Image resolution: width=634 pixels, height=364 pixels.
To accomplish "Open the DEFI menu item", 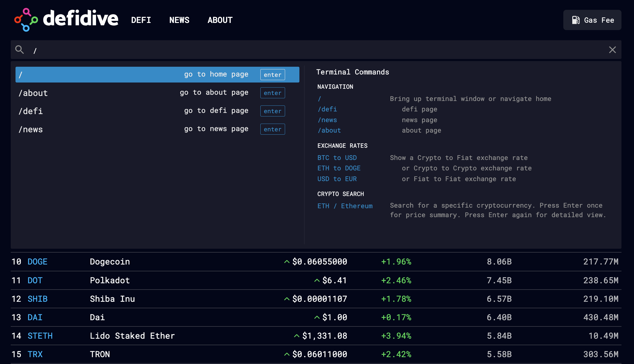I will (x=141, y=20).
